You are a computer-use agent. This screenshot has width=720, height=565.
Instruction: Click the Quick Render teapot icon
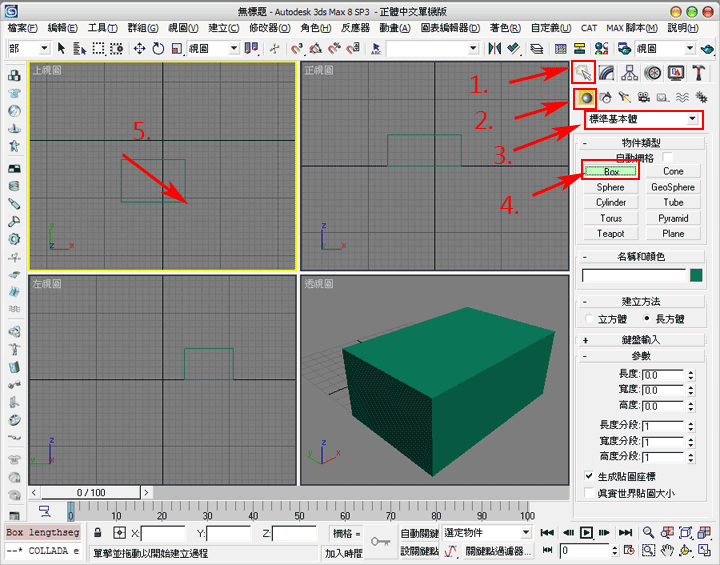708,48
